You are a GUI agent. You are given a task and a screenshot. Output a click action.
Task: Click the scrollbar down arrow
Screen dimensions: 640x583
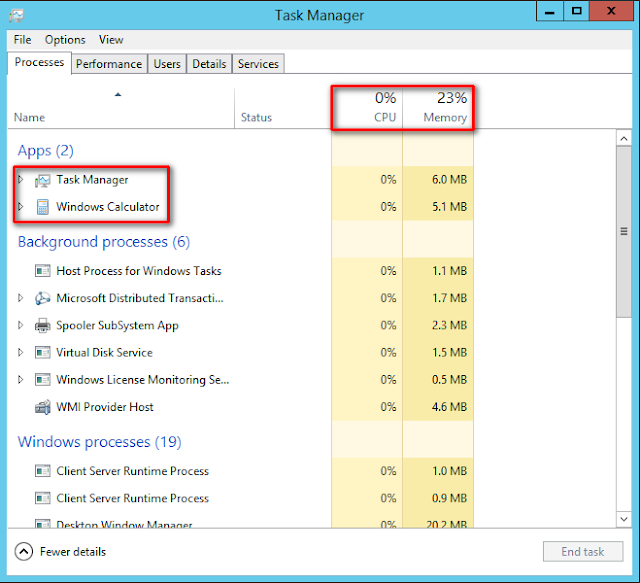[x=624, y=519]
